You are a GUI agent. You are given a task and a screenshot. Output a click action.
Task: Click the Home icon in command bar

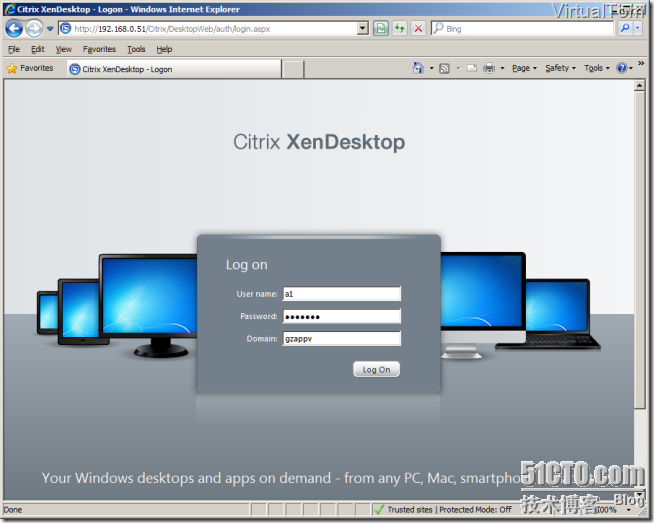click(418, 68)
